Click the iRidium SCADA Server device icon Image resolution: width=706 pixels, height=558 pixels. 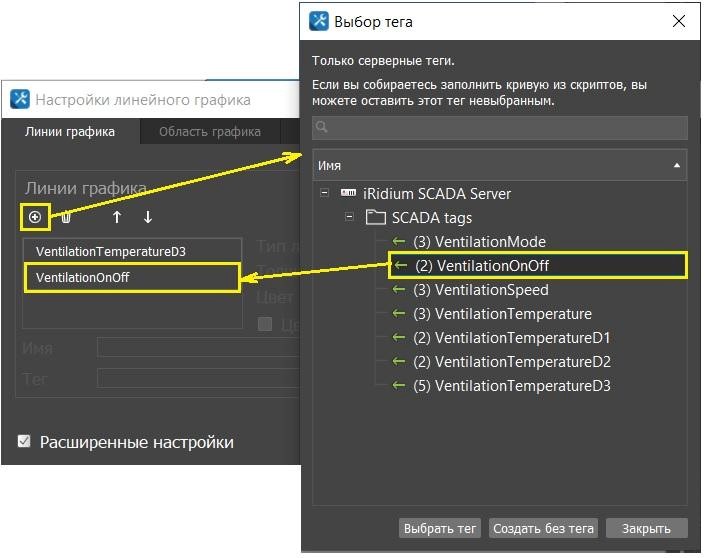point(349,194)
